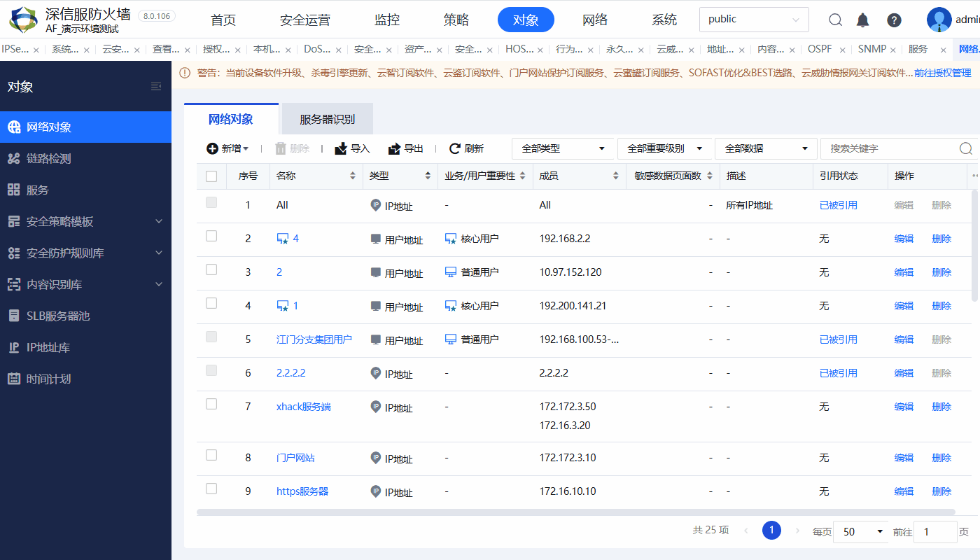
Task: Toggle the select-all header checkbox
Action: (x=211, y=176)
